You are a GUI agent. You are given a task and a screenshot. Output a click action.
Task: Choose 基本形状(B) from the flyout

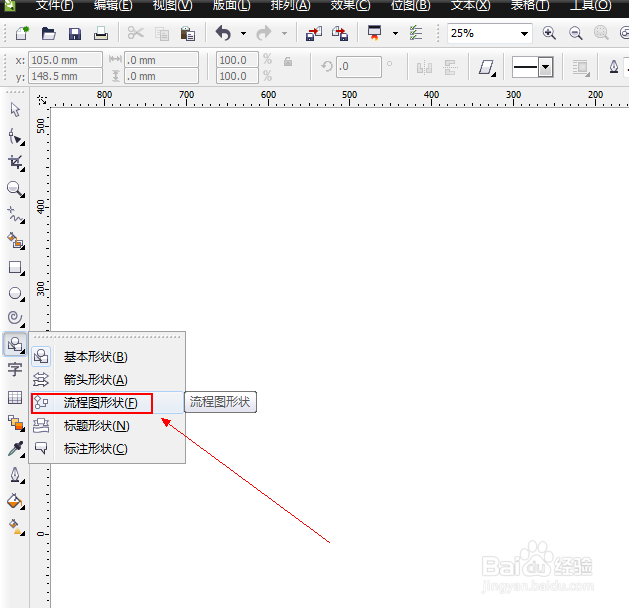108,357
